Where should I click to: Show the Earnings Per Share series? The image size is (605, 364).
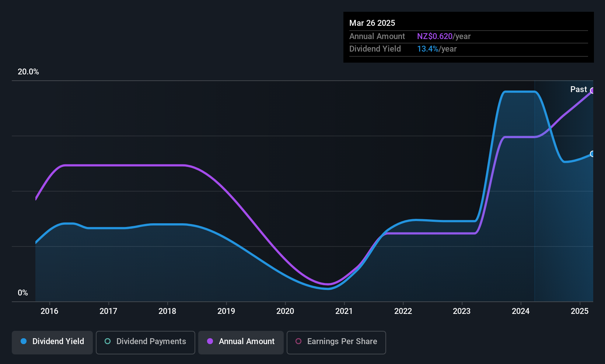point(336,342)
